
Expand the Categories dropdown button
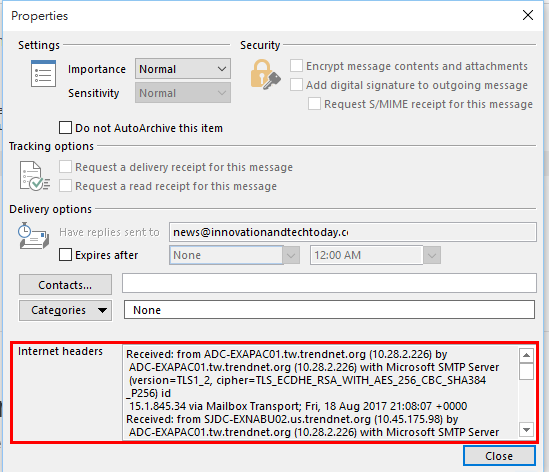click(x=65, y=310)
